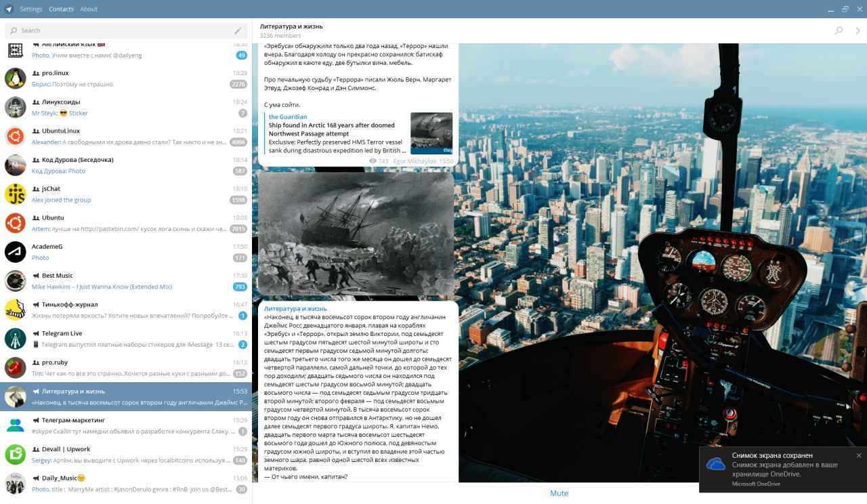
Task: Open the Код Дурова (Беседочка) chat
Action: coord(126,165)
